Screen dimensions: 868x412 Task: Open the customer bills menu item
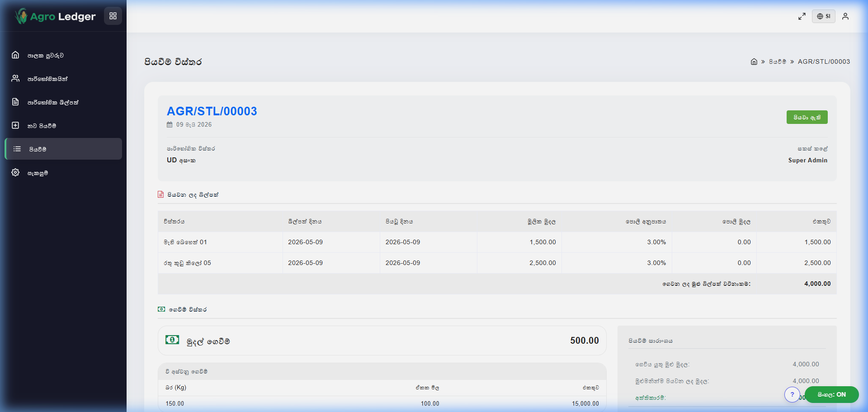pos(63,102)
